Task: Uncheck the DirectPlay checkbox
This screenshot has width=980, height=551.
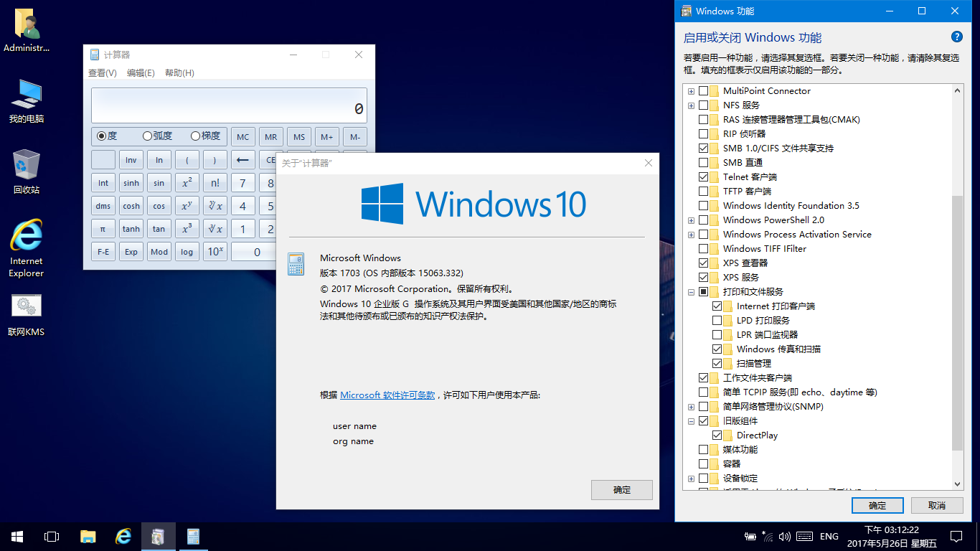Action: pyautogui.click(x=717, y=435)
